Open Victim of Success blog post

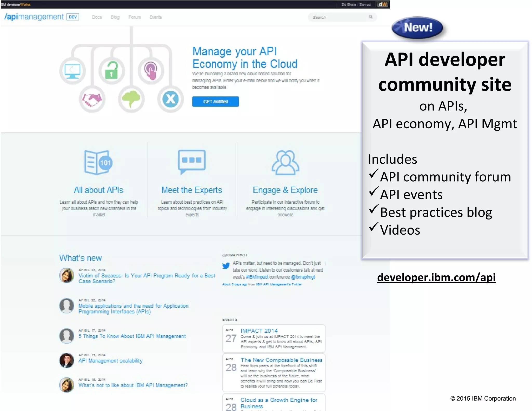coord(147,279)
